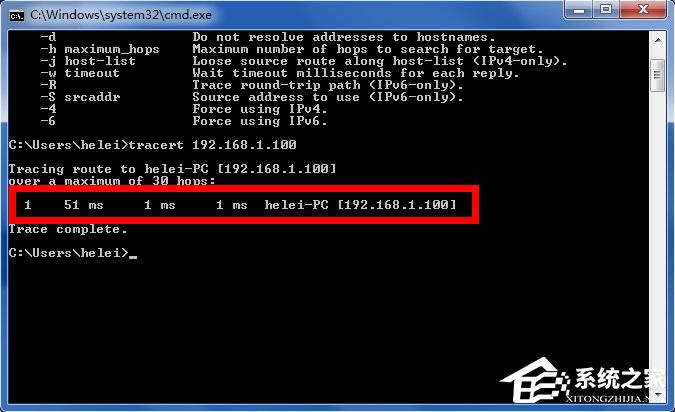Close the cmd.exe window
This screenshot has height=412, width=675.
pyautogui.click(x=644, y=9)
